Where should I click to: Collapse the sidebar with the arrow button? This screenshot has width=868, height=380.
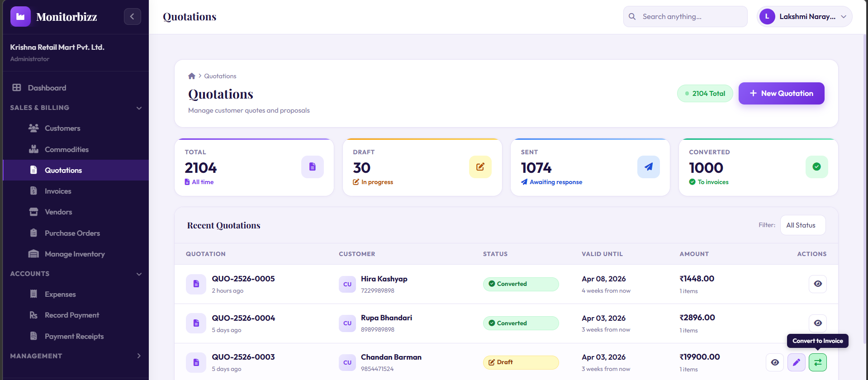[x=132, y=17]
